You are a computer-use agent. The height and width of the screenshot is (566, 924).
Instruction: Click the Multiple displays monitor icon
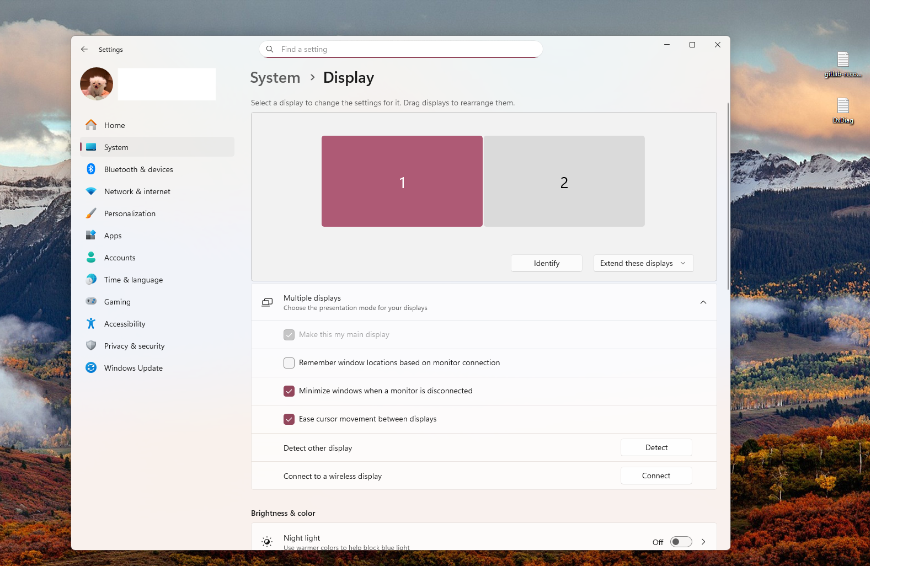[x=267, y=302]
